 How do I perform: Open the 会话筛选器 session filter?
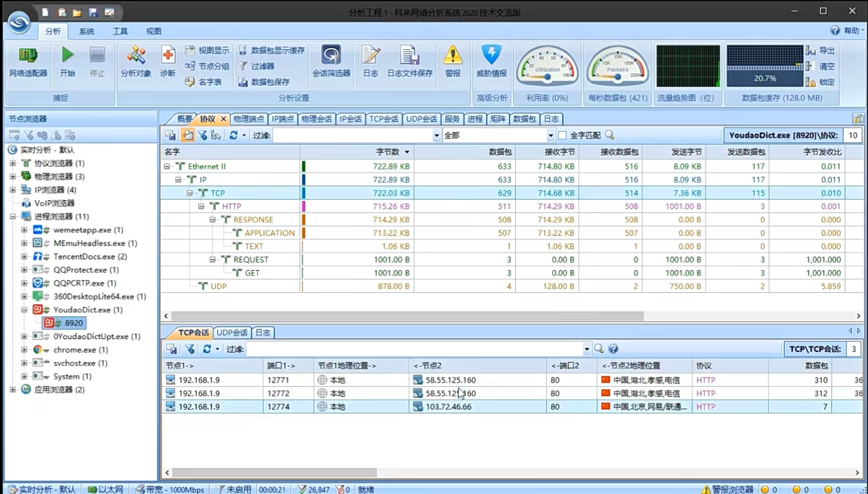click(331, 62)
